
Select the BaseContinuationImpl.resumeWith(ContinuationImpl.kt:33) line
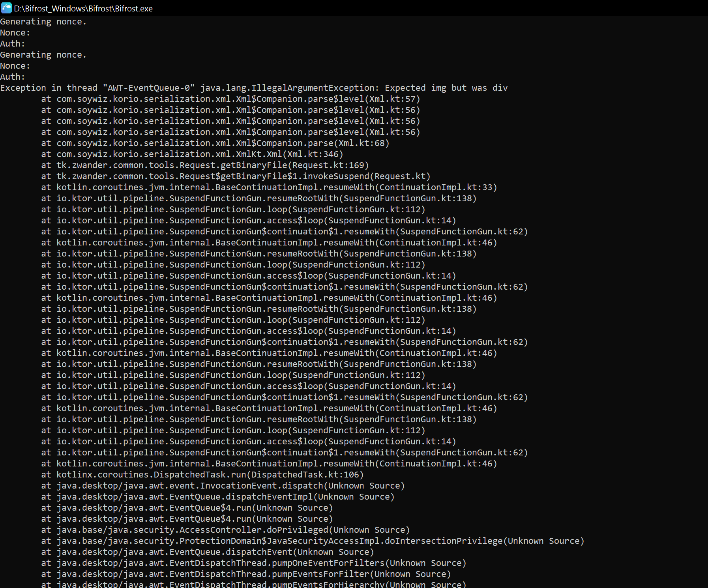tap(269, 187)
